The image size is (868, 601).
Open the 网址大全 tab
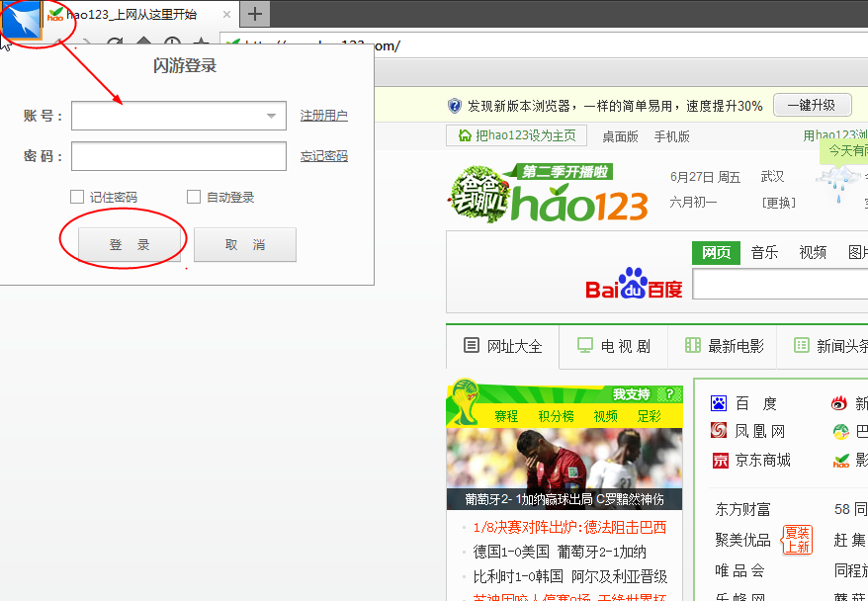(x=502, y=346)
